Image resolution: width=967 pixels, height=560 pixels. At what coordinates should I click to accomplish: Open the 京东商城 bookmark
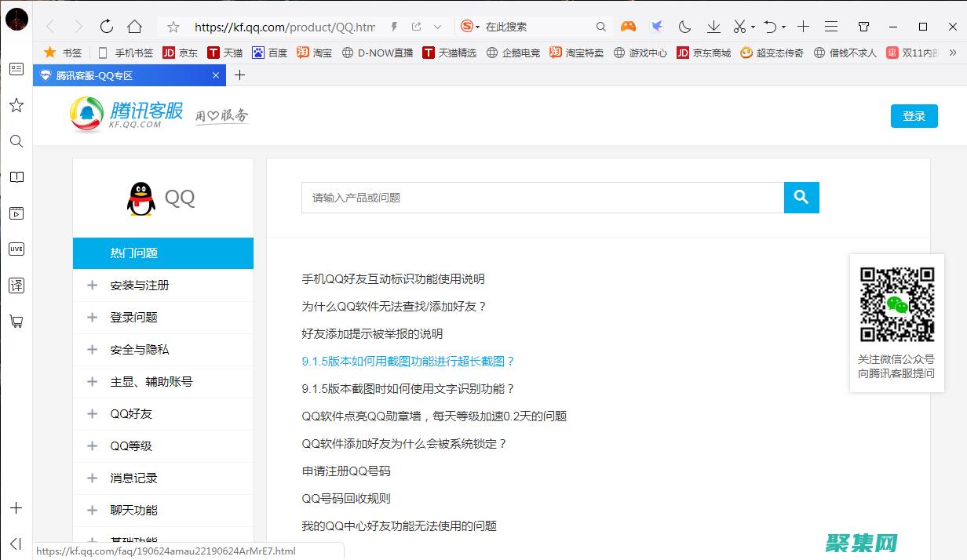(x=703, y=53)
